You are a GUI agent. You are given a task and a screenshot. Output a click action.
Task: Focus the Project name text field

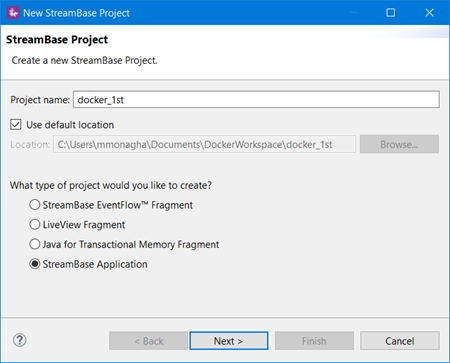point(256,100)
